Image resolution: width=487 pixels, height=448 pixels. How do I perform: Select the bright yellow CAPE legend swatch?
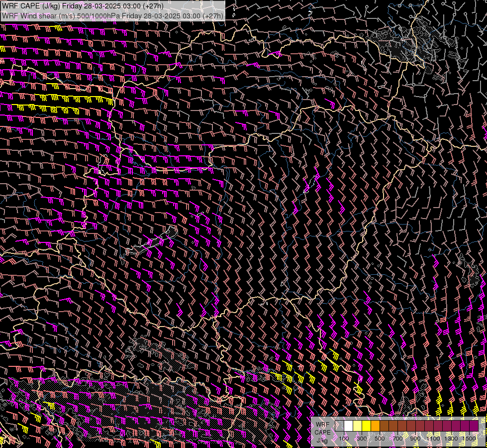coord(367,426)
